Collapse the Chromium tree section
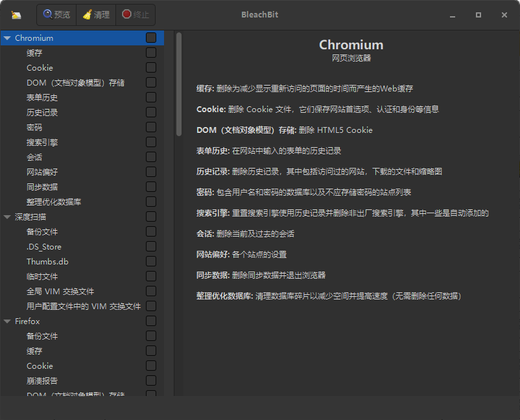Image resolution: width=520 pixels, height=420 pixels. 7,38
